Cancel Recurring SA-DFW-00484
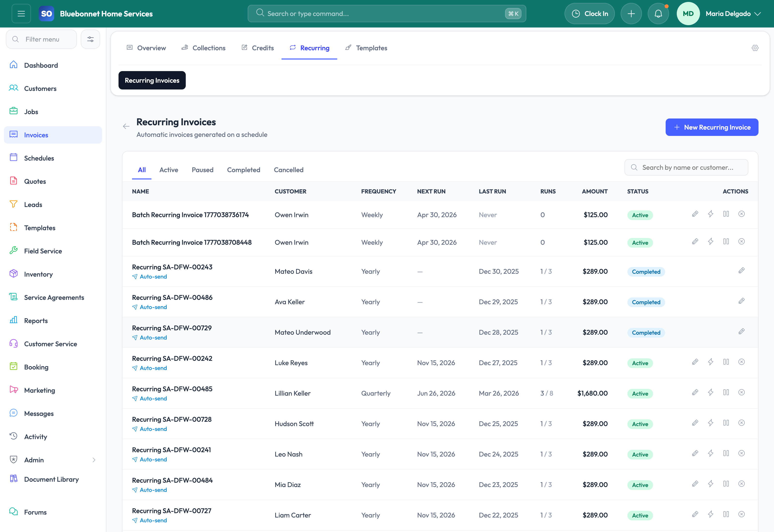Image resolution: width=774 pixels, height=532 pixels. point(741,484)
